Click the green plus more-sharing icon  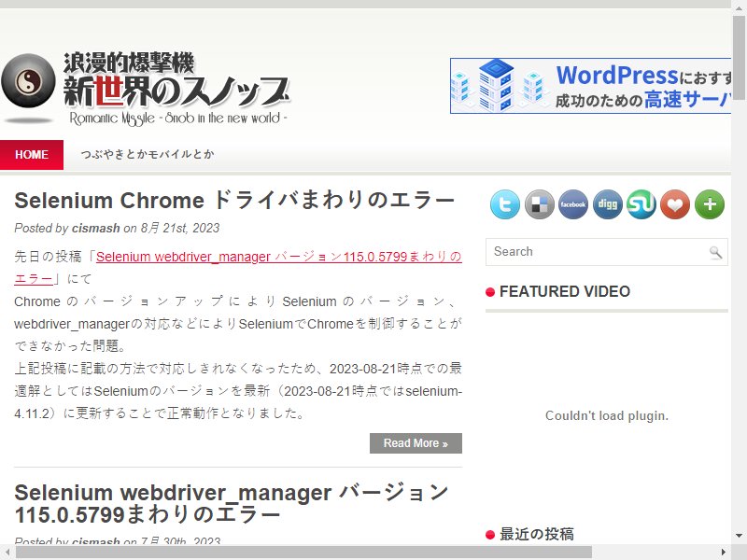[710, 204]
